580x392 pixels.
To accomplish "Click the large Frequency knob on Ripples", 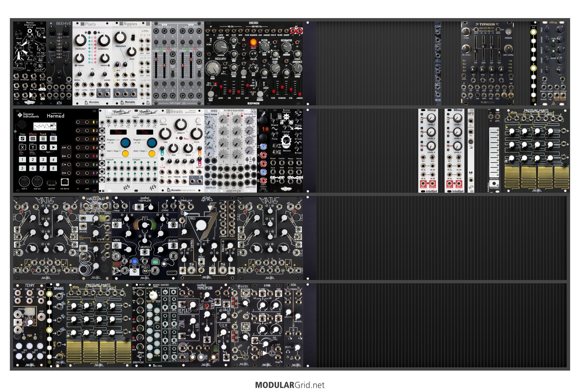I will tap(121, 37).
